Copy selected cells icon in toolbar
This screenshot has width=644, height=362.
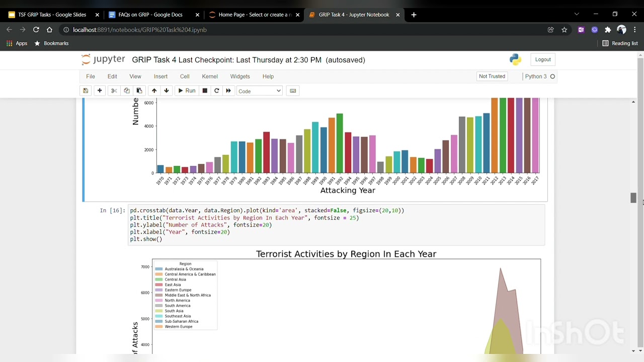(127, 90)
